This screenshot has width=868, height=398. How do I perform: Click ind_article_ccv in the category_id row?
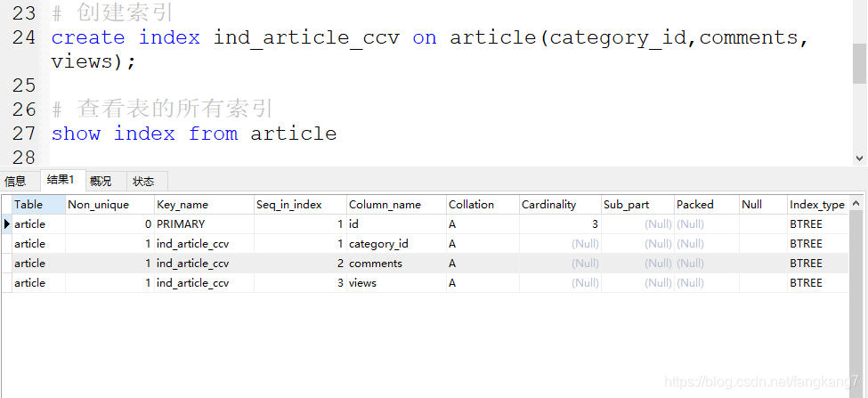point(204,244)
